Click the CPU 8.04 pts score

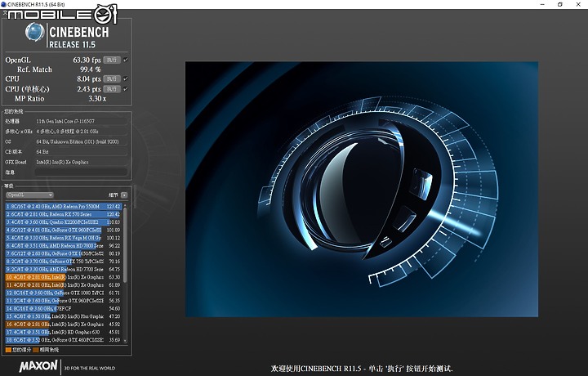[89, 78]
